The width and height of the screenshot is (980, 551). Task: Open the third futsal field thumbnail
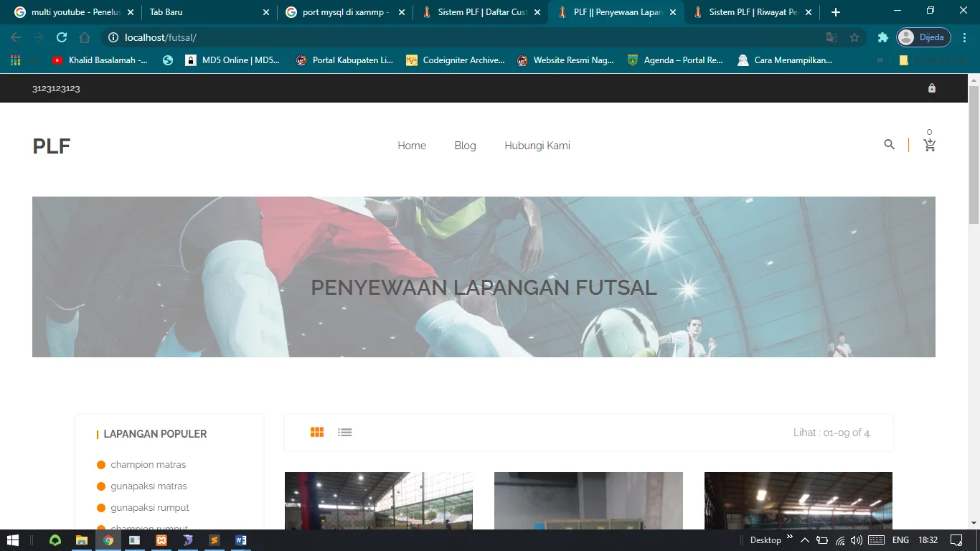point(798,501)
